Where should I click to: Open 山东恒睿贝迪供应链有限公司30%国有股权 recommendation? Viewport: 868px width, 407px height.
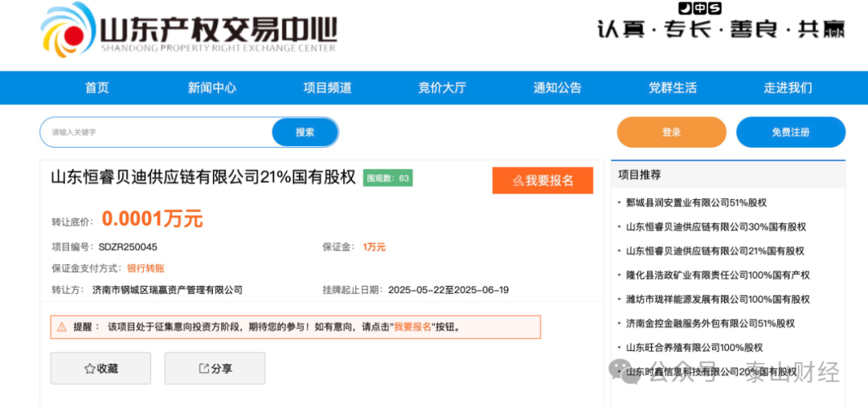716,226
